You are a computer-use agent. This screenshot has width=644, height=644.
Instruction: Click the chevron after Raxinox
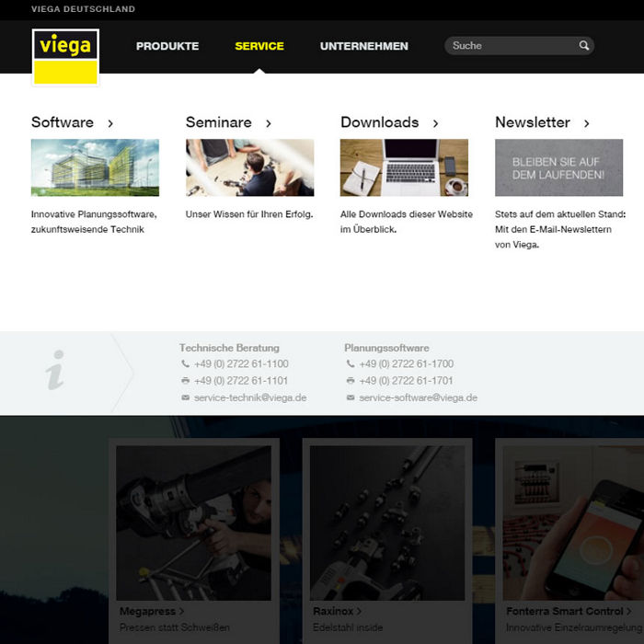(x=359, y=611)
